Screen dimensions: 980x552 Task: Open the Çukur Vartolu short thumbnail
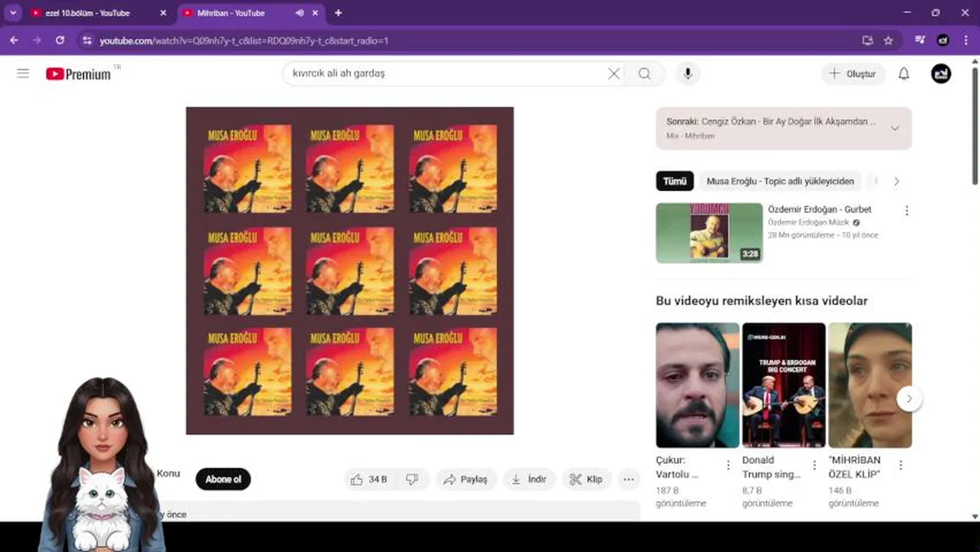click(698, 385)
